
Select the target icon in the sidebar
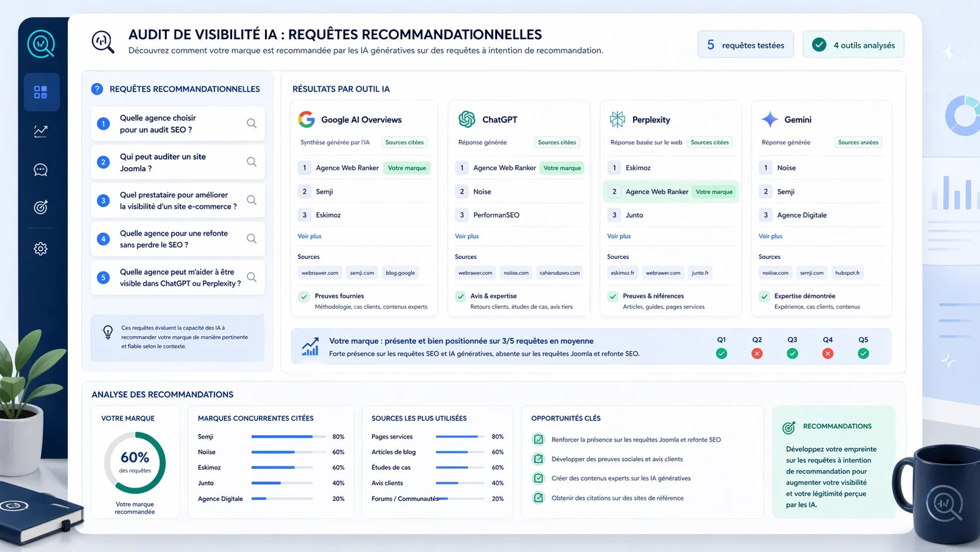[x=40, y=207]
